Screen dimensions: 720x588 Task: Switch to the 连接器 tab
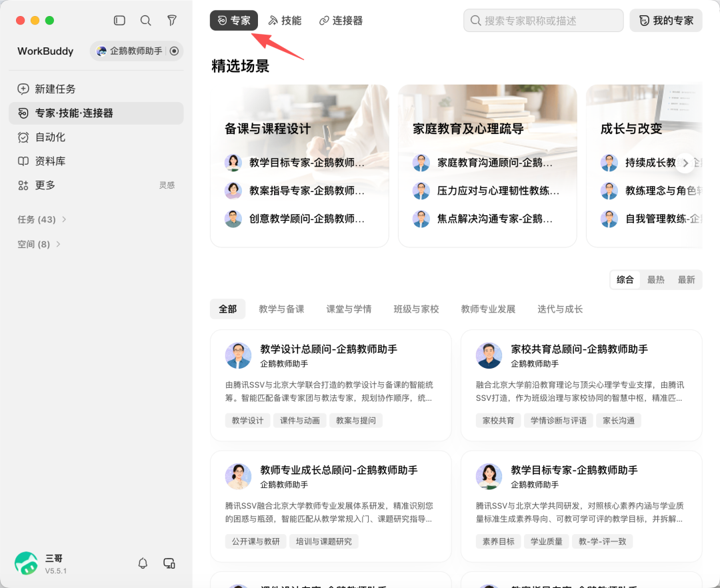point(341,20)
